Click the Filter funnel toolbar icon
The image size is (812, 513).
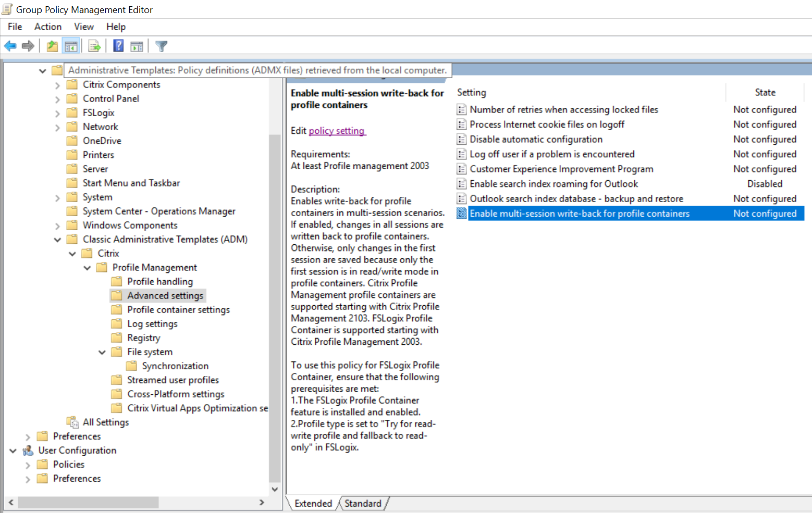pyautogui.click(x=162, y=46)
